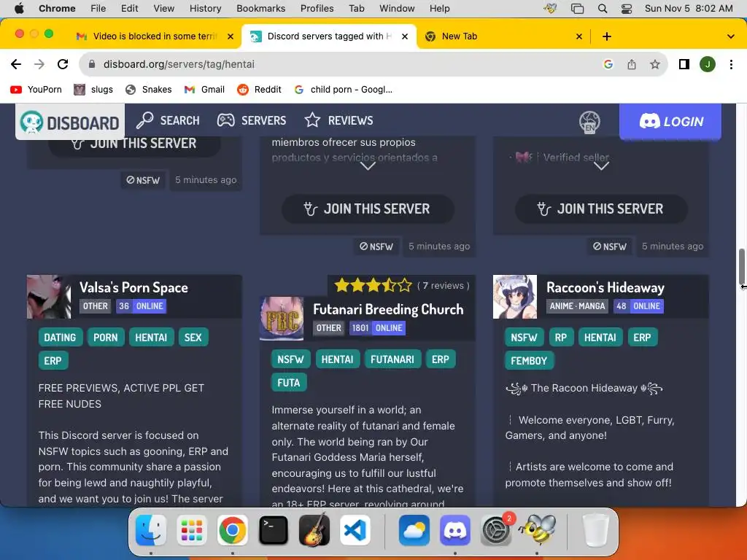Click the Apple menu icon
Viewport: 747px width, 560px height.
[19, 9]
